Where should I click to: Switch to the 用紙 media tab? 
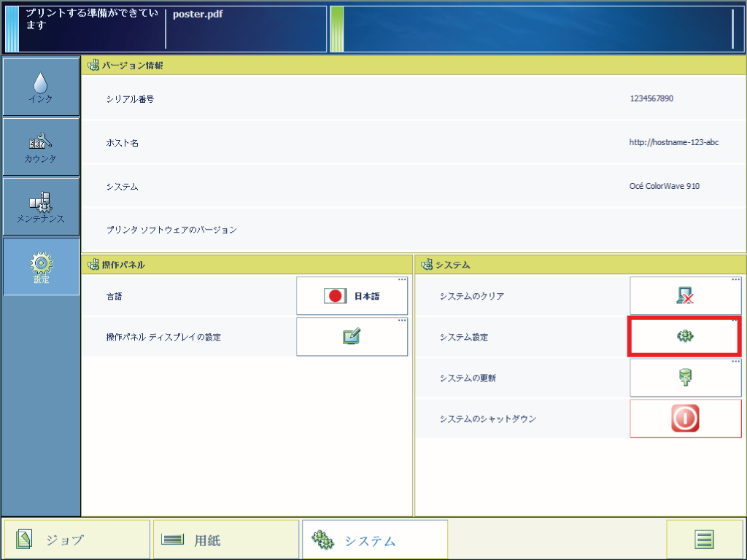click(226, 540)
